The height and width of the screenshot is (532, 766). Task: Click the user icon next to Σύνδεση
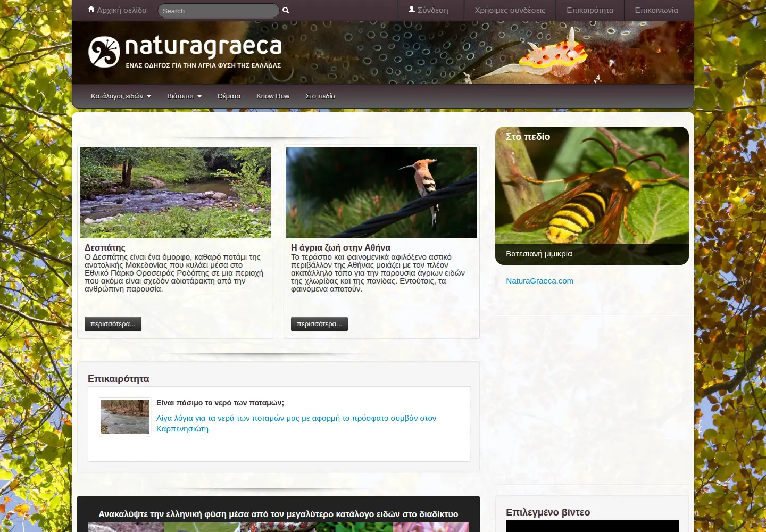click(x=412, y=10)
